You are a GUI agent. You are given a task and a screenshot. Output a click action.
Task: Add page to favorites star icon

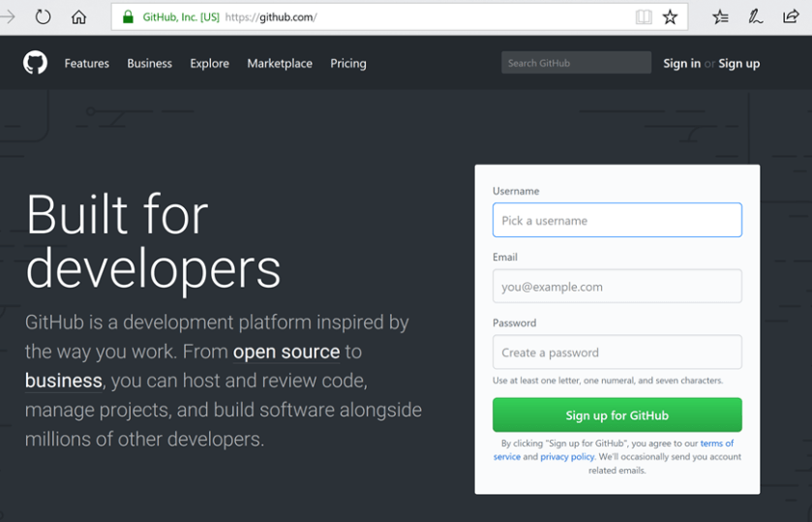coord(670,17)
